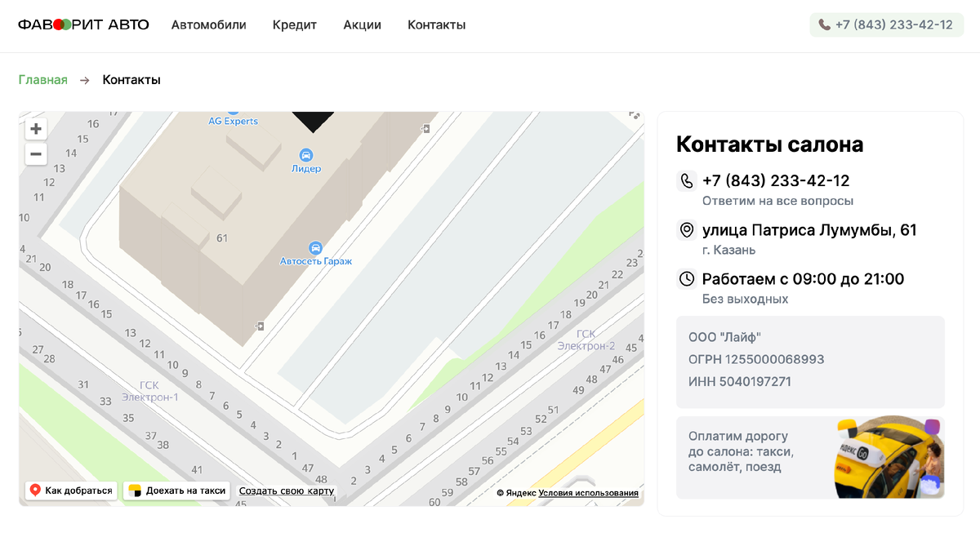This screenshot has height=555, width=980.
Task: Follow the Условия использования link
Action: [x=588, y=492]
